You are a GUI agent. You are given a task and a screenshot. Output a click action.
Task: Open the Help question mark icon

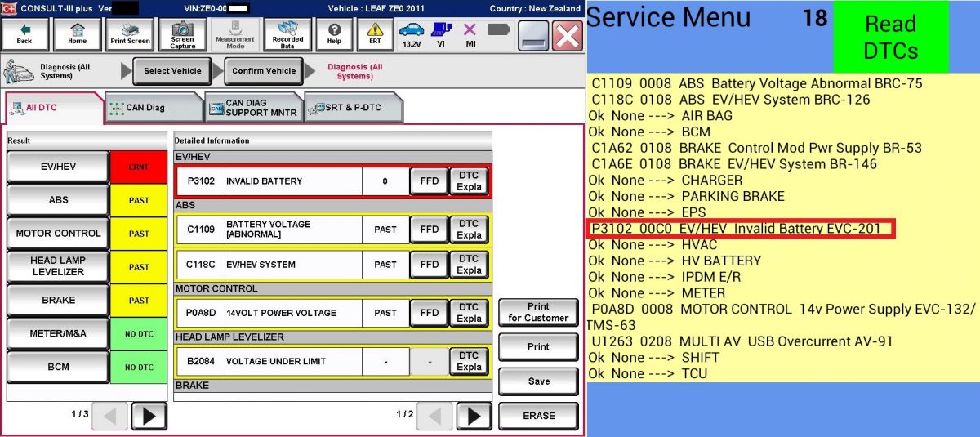tap(334, 34)
